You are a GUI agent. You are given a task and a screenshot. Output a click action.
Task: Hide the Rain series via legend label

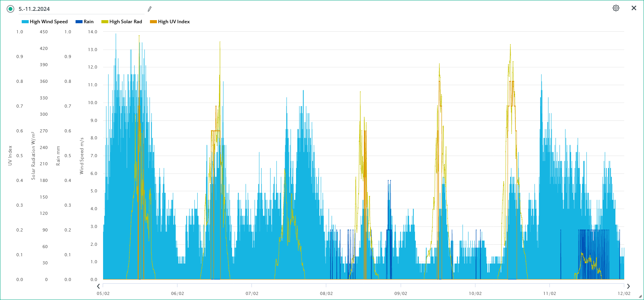click(x=88, y=22)
